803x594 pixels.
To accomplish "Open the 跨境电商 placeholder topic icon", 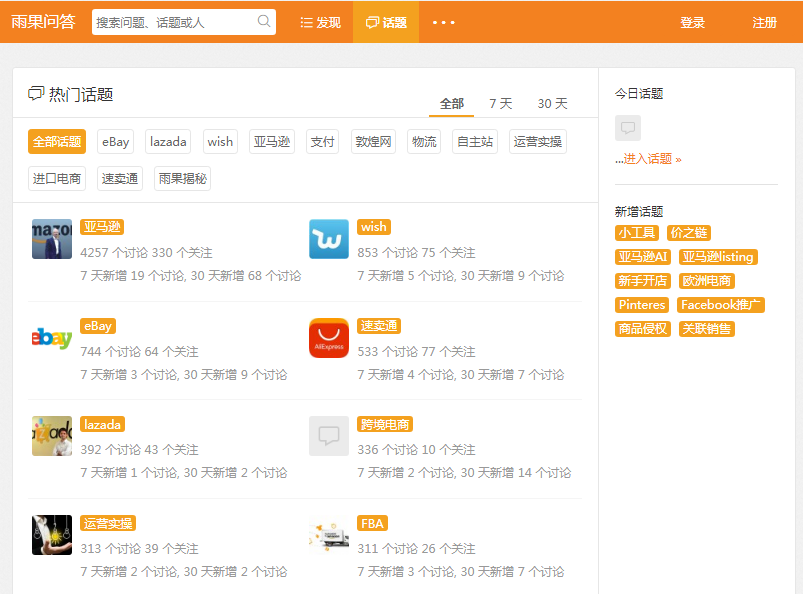I will 329,436.
